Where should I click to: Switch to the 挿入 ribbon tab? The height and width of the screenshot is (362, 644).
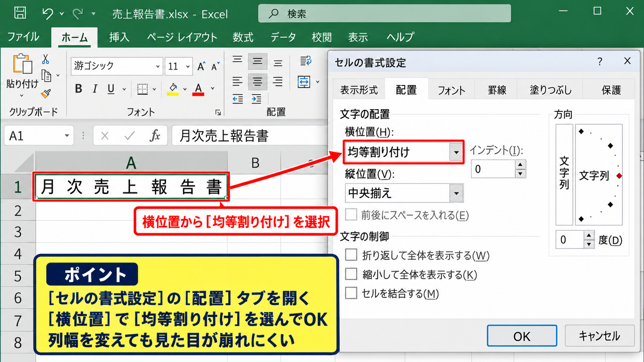119,37
